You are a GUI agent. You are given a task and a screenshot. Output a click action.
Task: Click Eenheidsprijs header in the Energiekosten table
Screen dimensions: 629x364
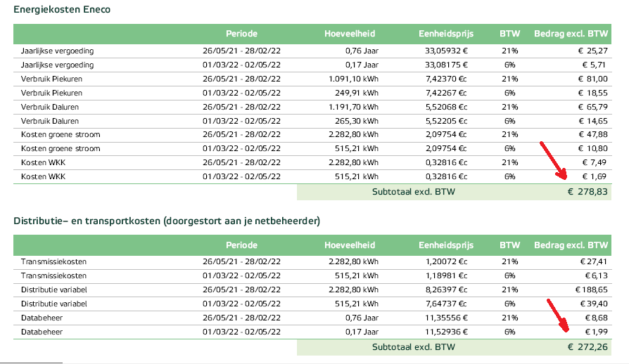pyautogui.click(x=447, y=34)
